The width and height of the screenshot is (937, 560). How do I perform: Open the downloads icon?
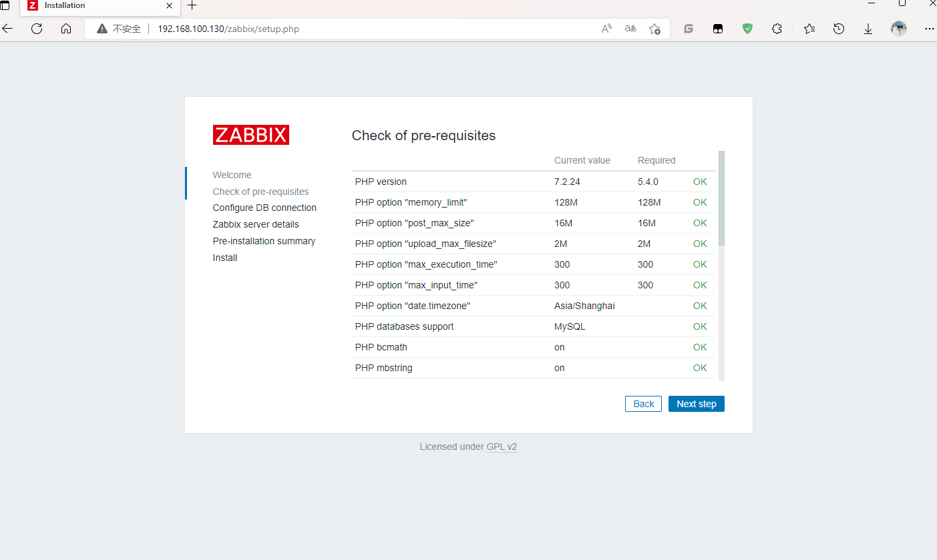pos(868,29)
